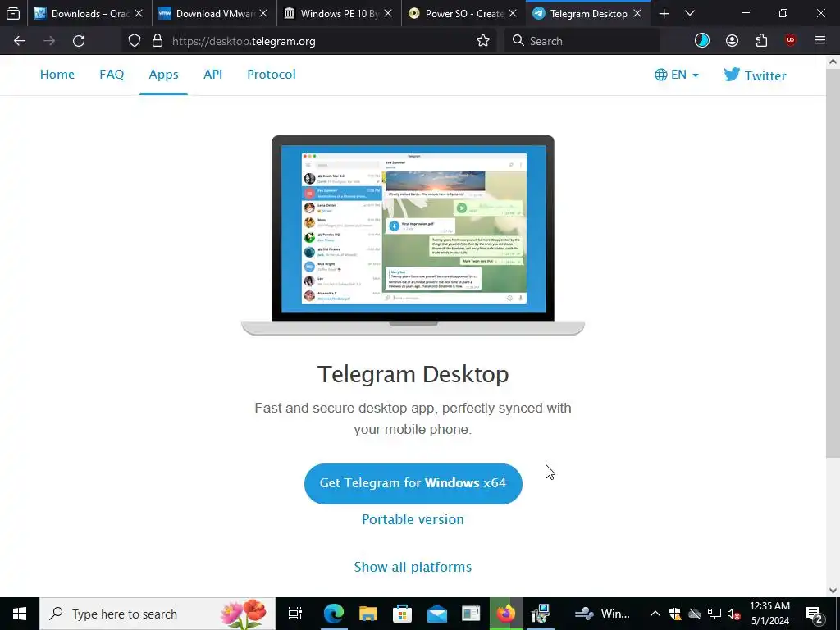
Task: Reload the Telegram page
Action: 79,41
